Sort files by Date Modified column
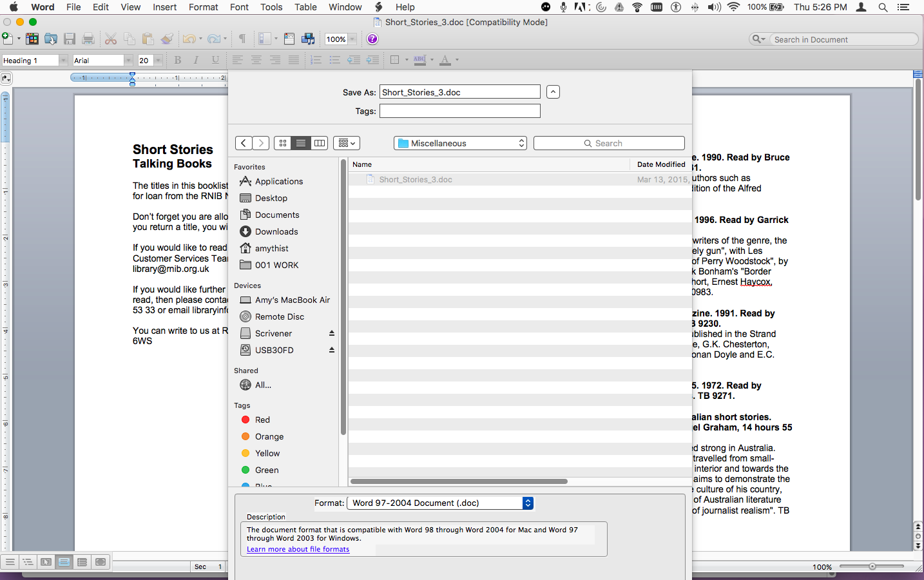924x580 pixels. (x=660, y=164)
